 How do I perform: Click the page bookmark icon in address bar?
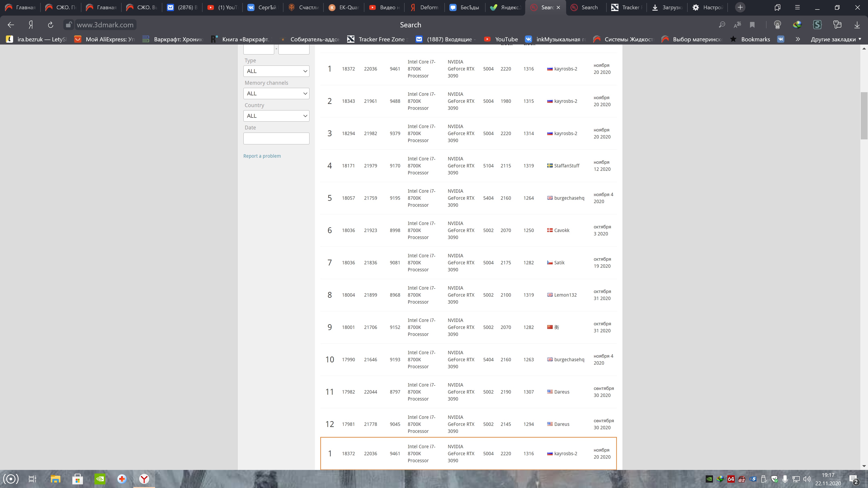[x=752, y=25]
